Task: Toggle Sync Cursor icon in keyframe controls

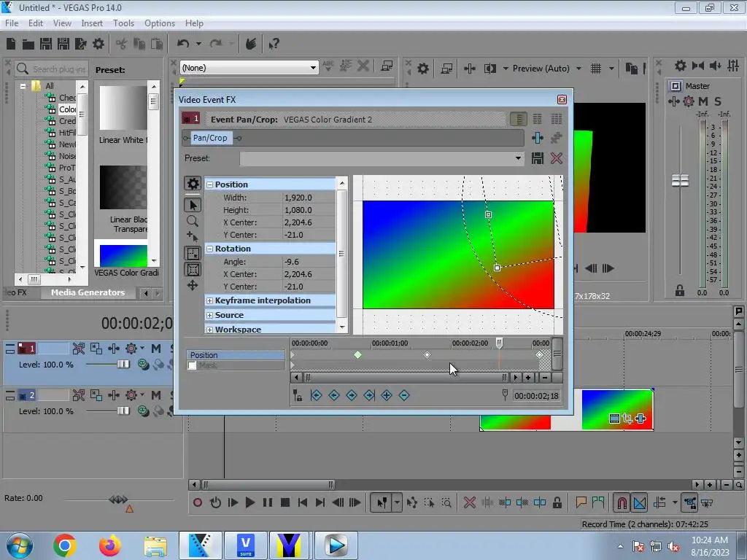Action: (x=298, y=394)
